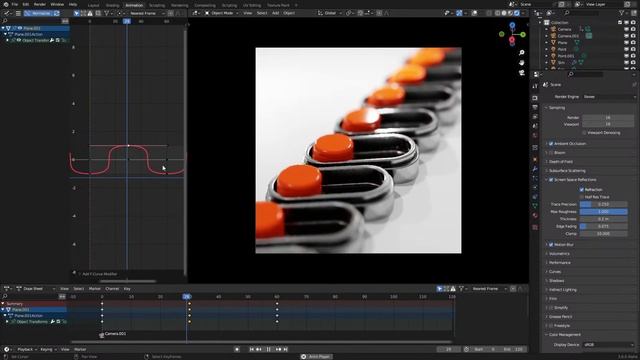Expand Object Transforms group in graph editor
The width and height of the screenshot is (640, 360).
pos(8,40)
